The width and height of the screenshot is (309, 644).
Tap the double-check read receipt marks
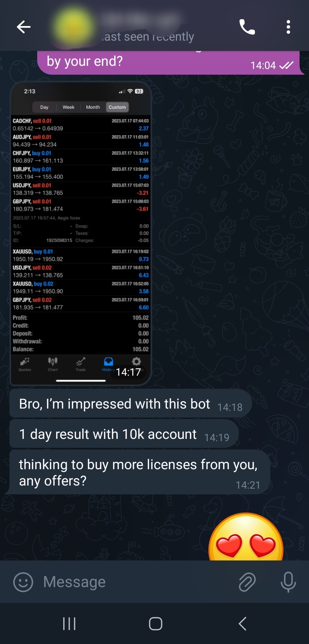pos(286,66)
